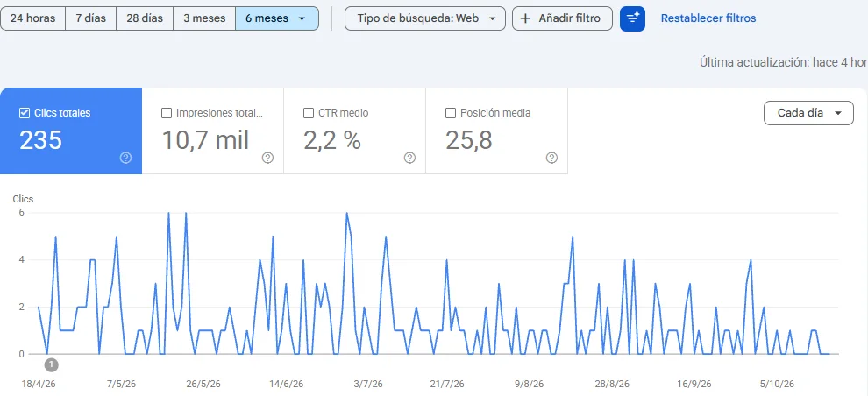This screenshot has height=396, width=868.
Task: Select the 28 días date range
Action: [x=145, y=18]
